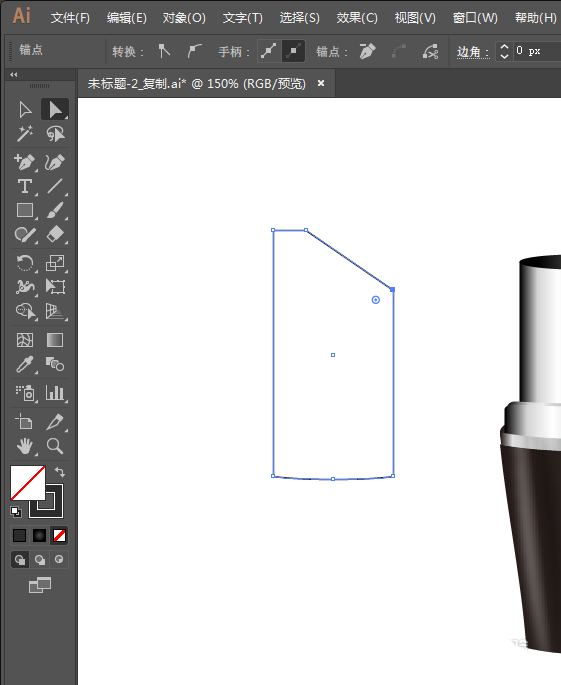Select the Eraser tool
Viewport: 561px width, 685px height.
click(x=55, y=235)
